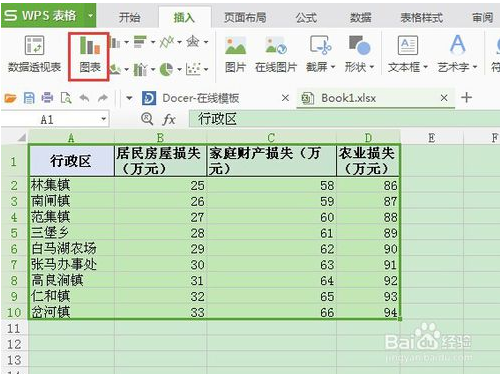This screenshot has width=500, height=374.
Task: Insert a line chart
Action: [x=167, y=42]
